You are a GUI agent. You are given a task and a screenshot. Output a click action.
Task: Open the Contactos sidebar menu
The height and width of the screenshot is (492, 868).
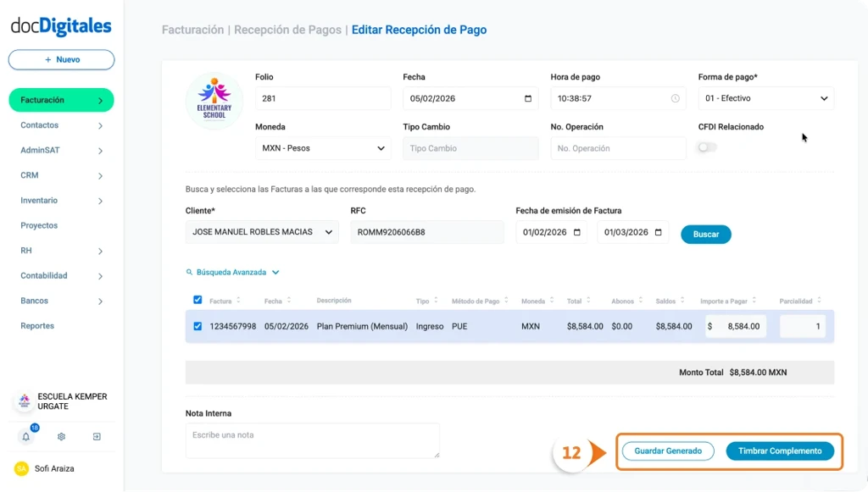pyautogui.click(x=61, y=124)
